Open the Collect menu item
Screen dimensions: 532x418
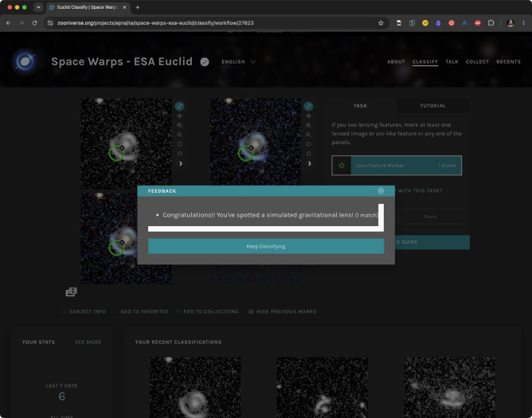(477, 62)
